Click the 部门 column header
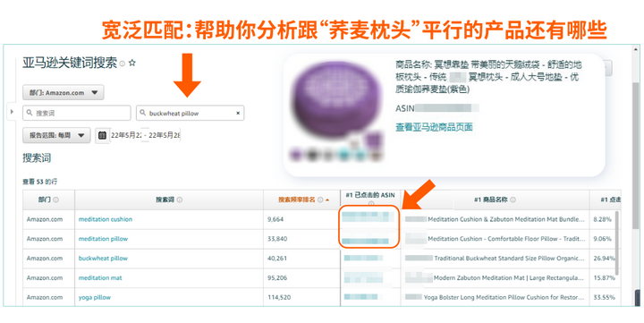This screenshot has height=323, width=644. tap(48, 200)
